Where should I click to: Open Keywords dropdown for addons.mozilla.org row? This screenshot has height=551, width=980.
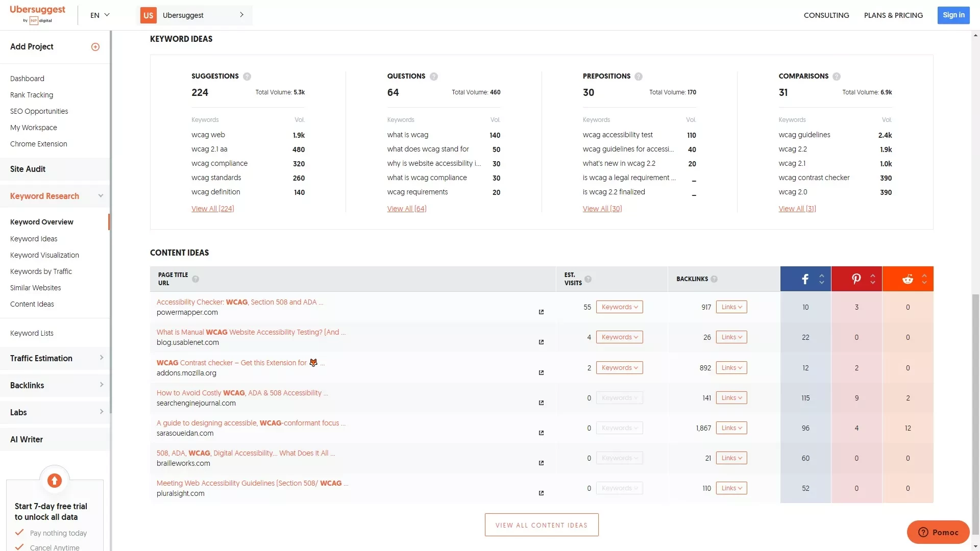pyautogui.click(x=620, y=368)
